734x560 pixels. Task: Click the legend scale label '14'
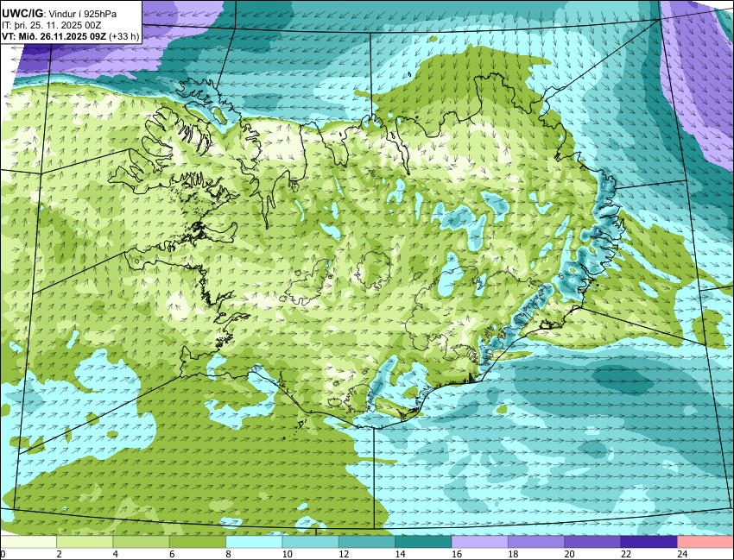click(400, 554)
